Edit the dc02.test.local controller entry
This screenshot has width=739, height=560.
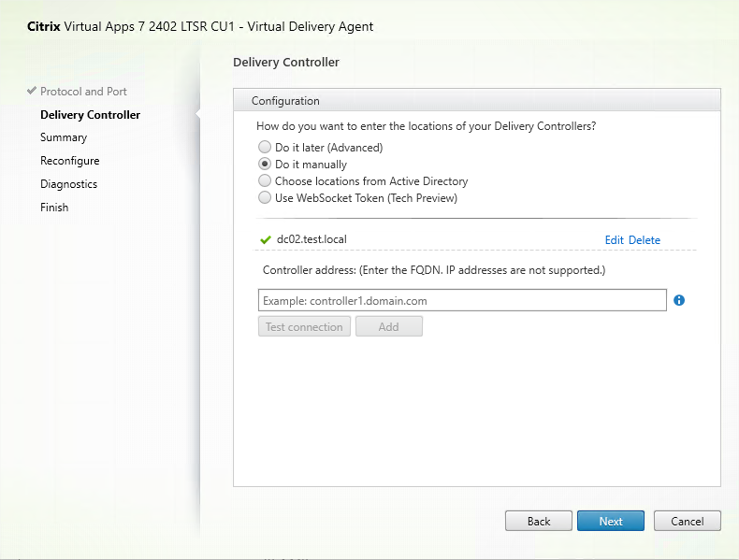coord(614,240)
